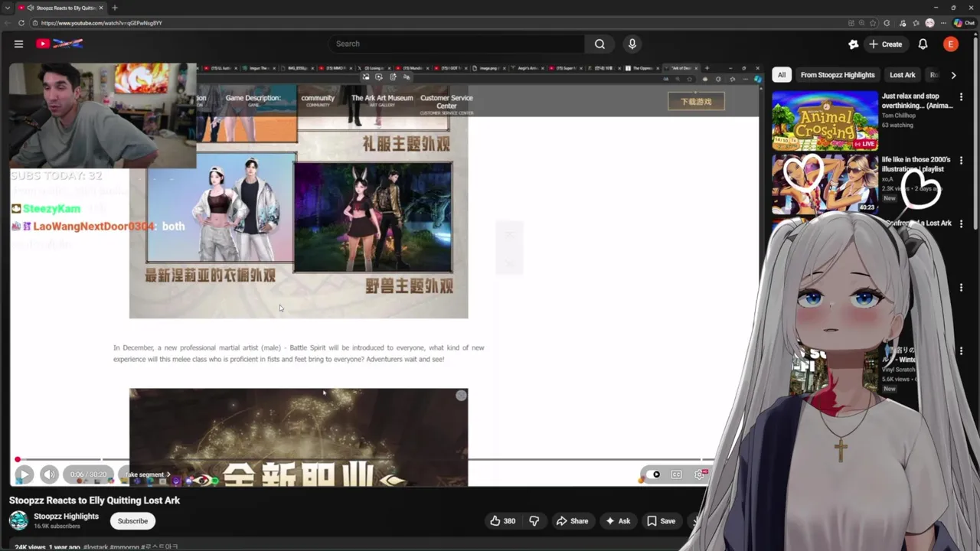
Task: Open the 2000's illustrations playlist thumbnail
Action: point(825,184)
